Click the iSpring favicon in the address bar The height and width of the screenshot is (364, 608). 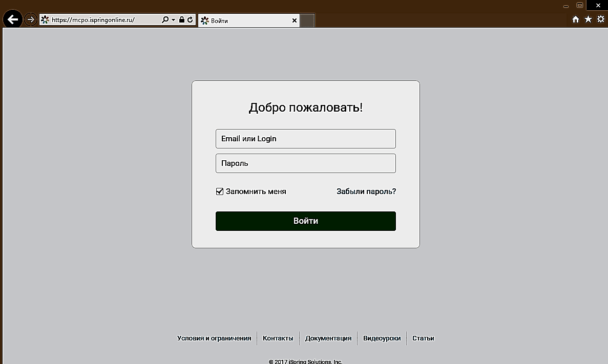click(45, 19)
